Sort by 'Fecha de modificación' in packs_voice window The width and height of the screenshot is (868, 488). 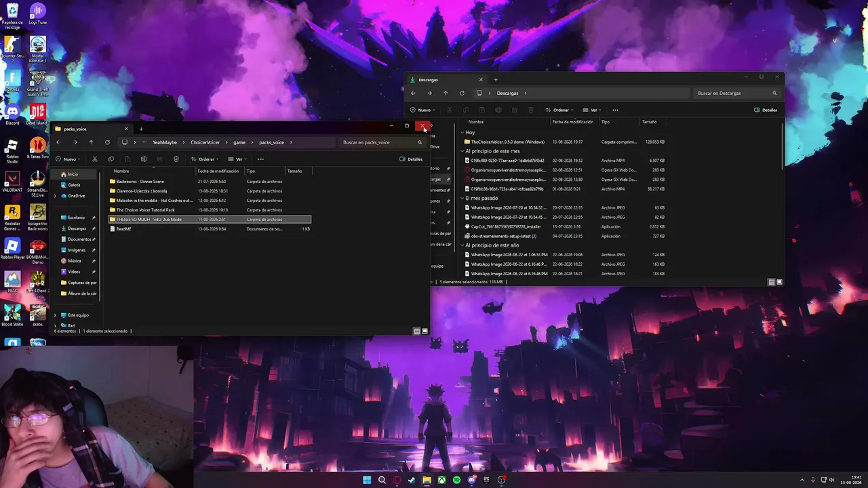[x=218, y=171]
